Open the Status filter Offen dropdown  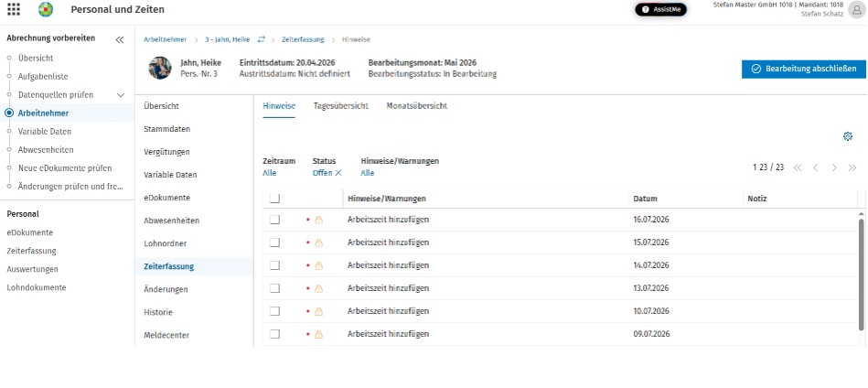tap(322, 173)
